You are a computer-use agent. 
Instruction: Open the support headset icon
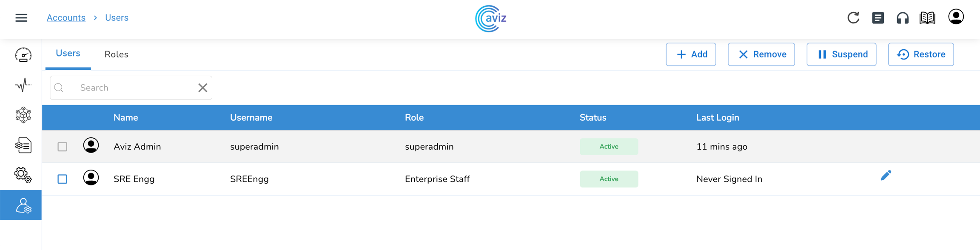pyautogui.click(x=903, y=18)
